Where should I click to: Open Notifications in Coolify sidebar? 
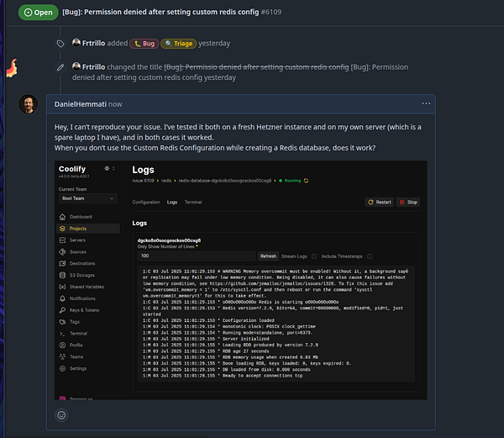[x=82, y=298]
